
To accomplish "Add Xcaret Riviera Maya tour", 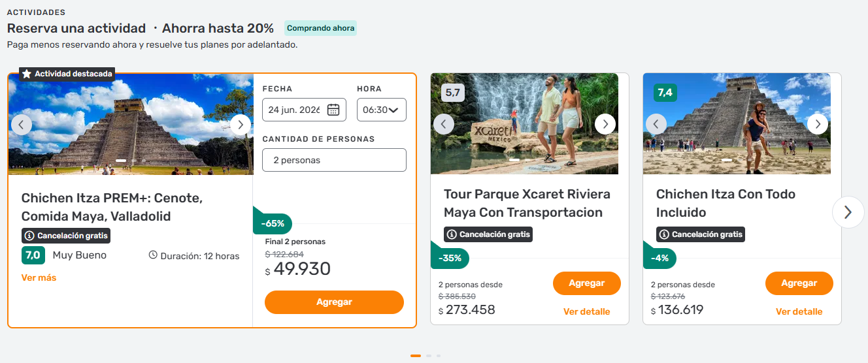I will pyautogui.click(x=586, y=283).
